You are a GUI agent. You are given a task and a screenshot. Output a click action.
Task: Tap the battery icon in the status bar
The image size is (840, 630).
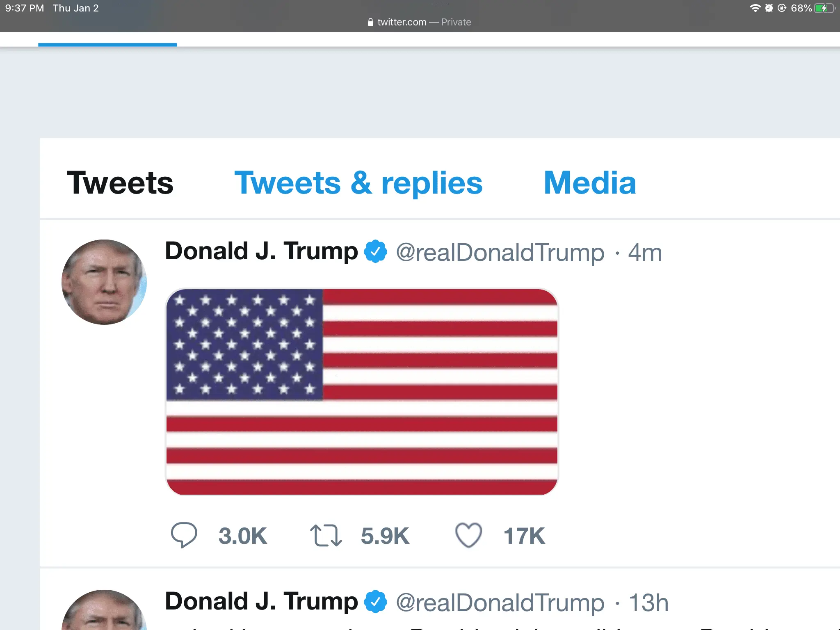point(824,8)
